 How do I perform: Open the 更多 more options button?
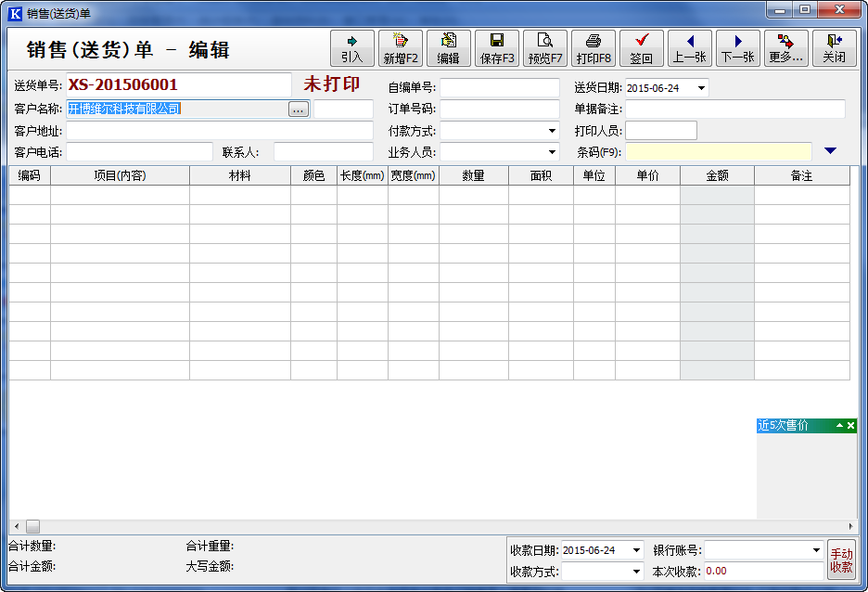pos(786,48)
